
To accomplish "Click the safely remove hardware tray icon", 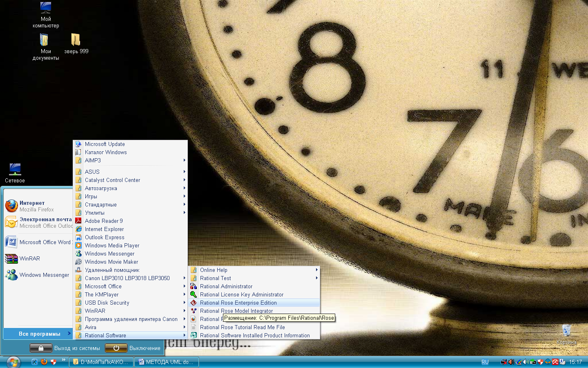I will pyautogui.click(x=533, y=362).
